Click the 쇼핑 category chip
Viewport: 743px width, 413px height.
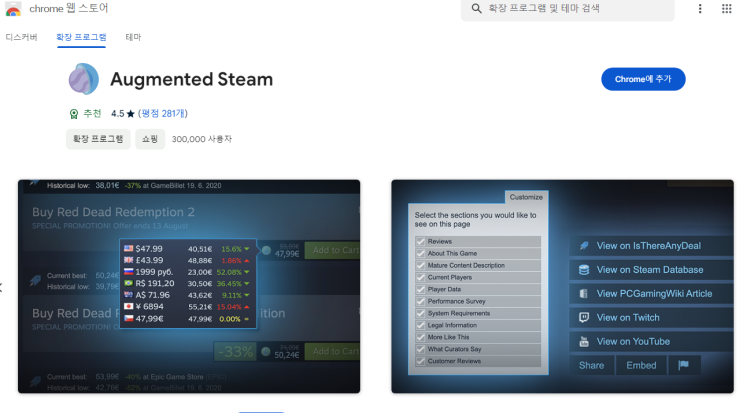150,139
